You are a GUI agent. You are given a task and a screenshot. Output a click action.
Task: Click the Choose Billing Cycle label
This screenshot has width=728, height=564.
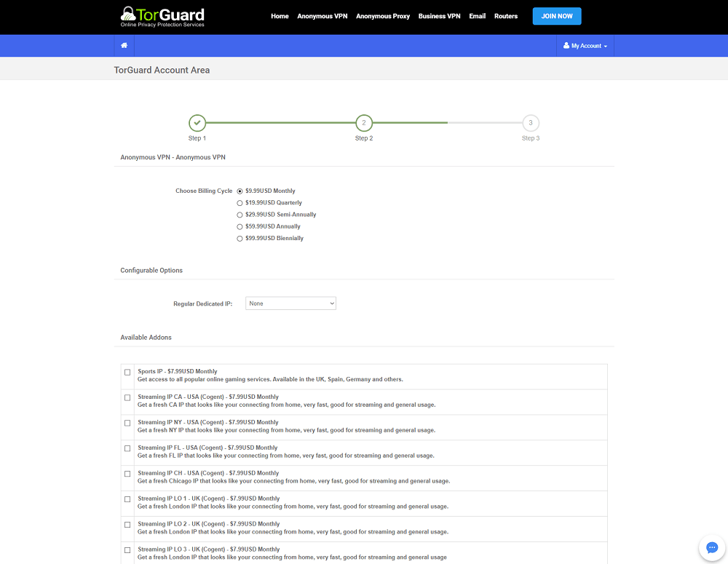tap(204, 191)
